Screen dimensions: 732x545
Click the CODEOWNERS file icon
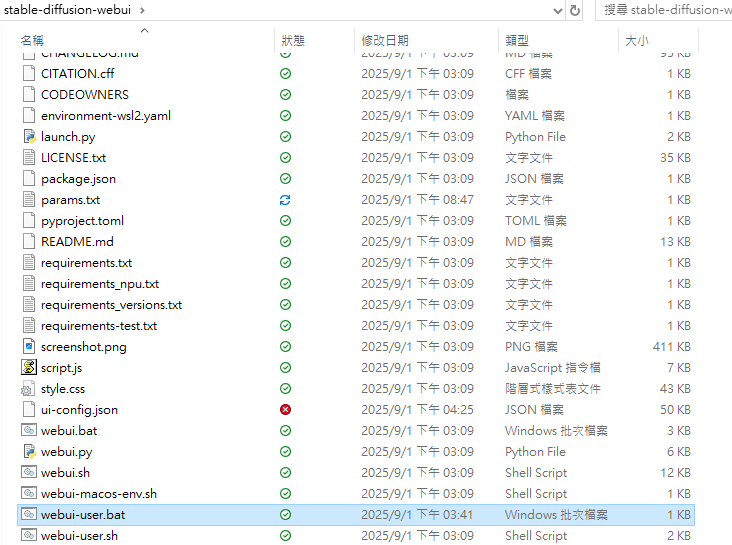(29, 95)
